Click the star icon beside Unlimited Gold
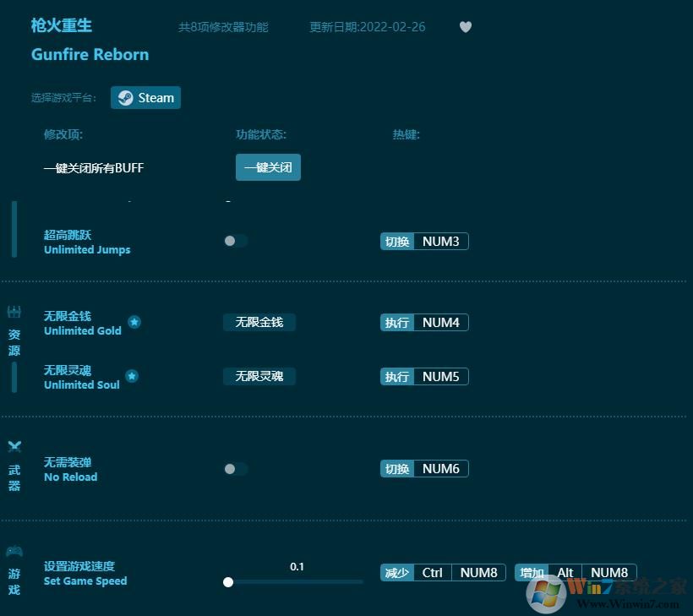This screenshot has width=693, height=616. tap(134, 321)
